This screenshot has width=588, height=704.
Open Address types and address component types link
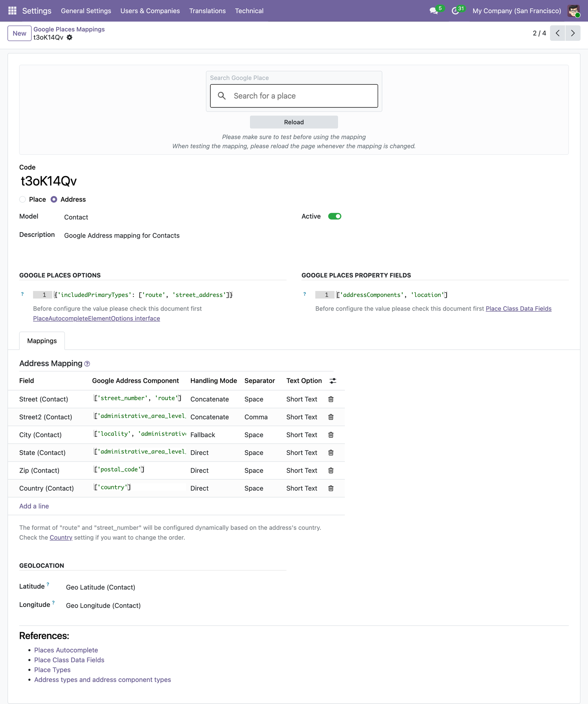tap(103, 680)
